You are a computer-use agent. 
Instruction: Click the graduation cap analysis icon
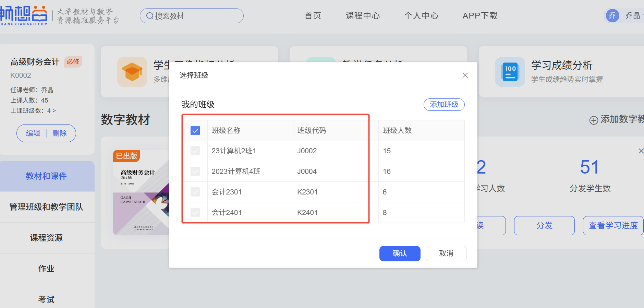click(x=132, y=72)
